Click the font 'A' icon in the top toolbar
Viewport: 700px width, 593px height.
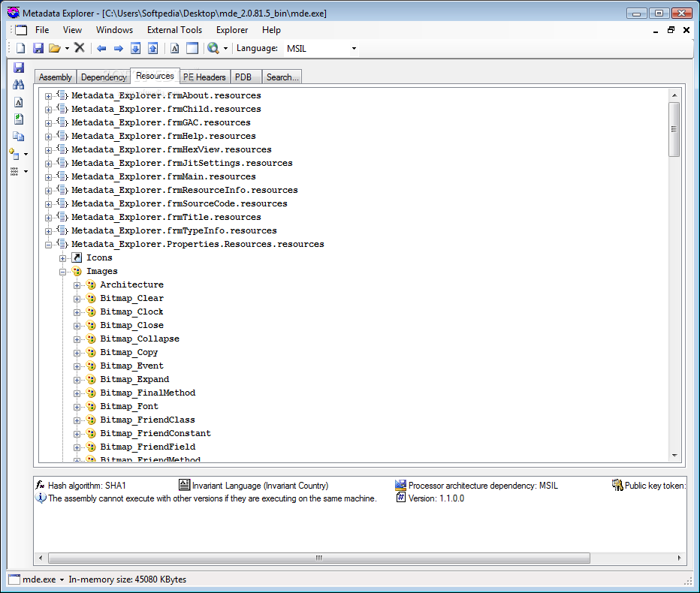coord(175,48)
